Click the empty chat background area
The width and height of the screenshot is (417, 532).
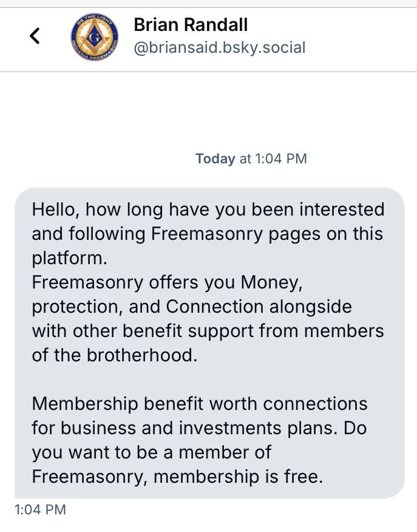tap(209, 109)
